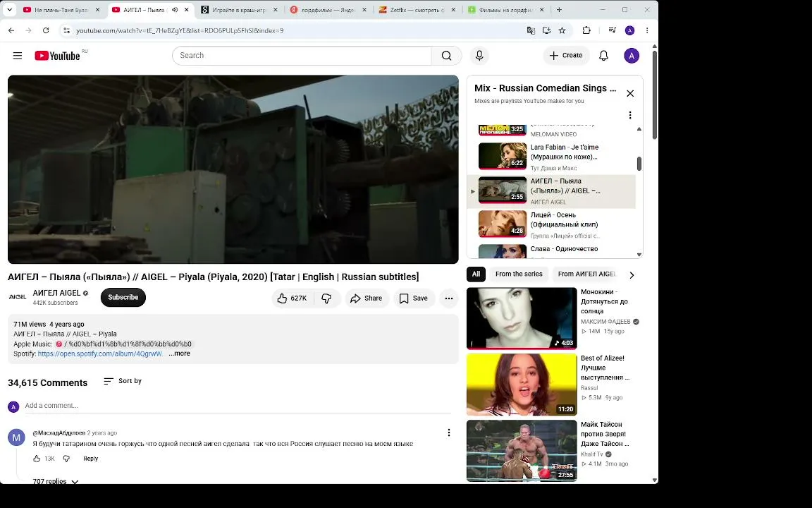812x508 pixels.
Task: Mute the AИГЕЛ tab audio icon
Action: coord(175,10)
